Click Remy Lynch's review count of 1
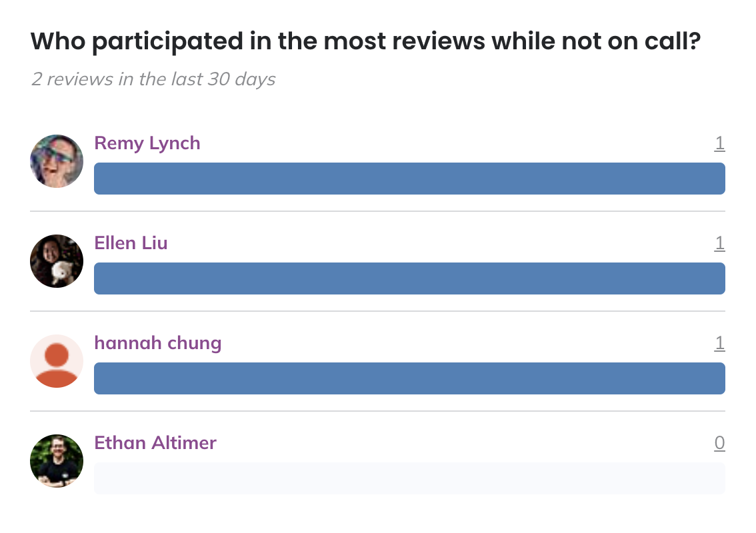 click(x=719, y=144)
